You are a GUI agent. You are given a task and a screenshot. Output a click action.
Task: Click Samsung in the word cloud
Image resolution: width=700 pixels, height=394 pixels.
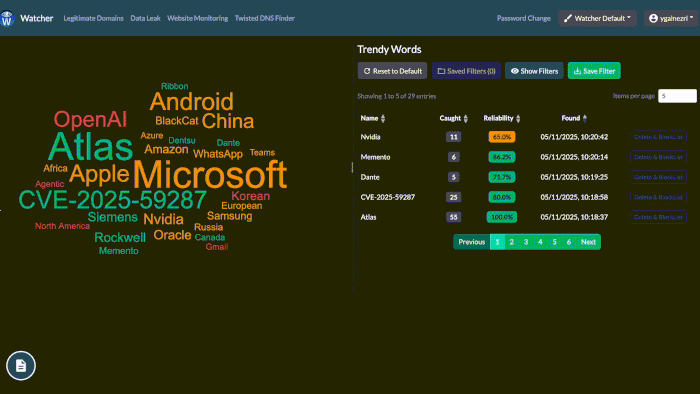pos(229,216)
